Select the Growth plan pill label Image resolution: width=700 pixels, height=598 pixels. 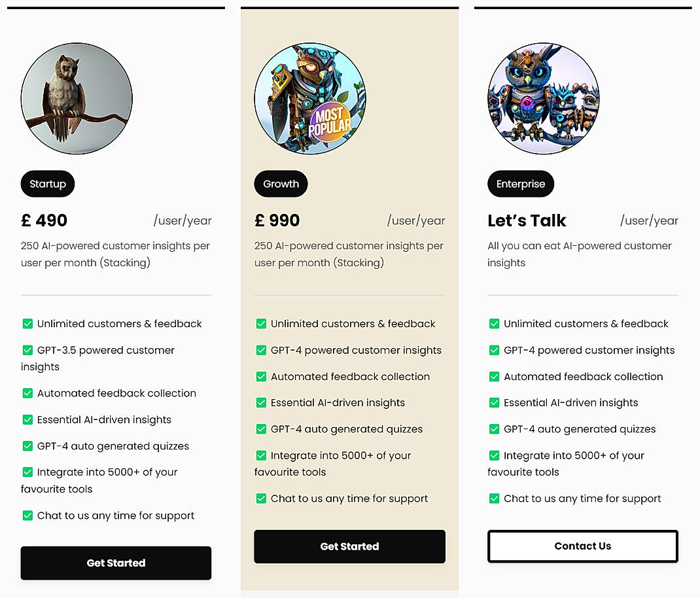[x=281, y=184]
